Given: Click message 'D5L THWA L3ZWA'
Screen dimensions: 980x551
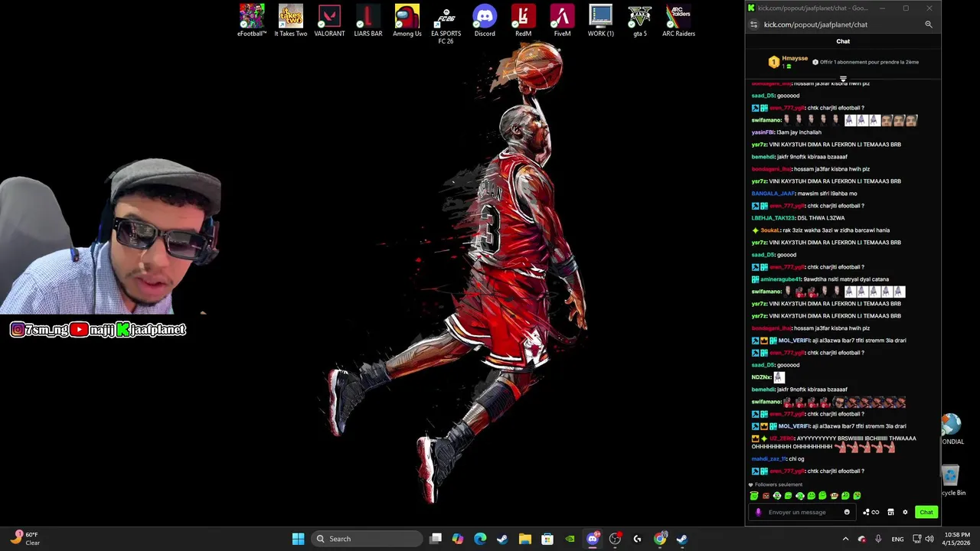Looking at the screenshot, I should click(x=821, y=218).
